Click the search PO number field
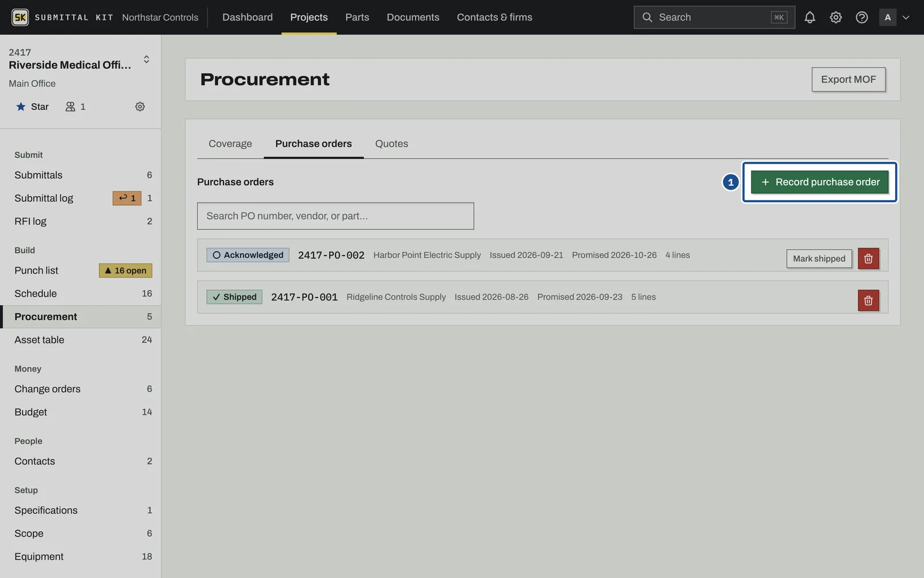This screenshot has width=924, height=578. point(336,216)
